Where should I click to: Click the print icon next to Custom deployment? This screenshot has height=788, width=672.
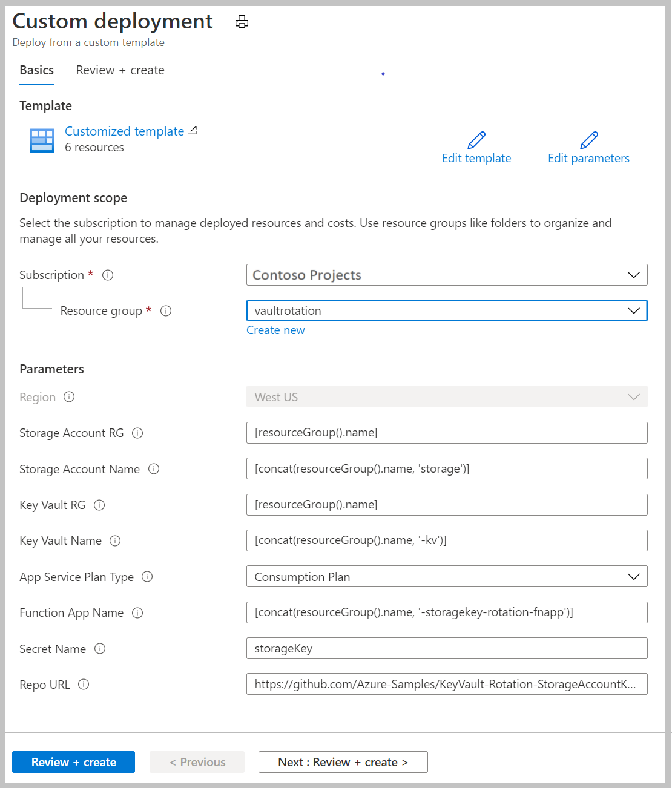click(x=242, y=21)
